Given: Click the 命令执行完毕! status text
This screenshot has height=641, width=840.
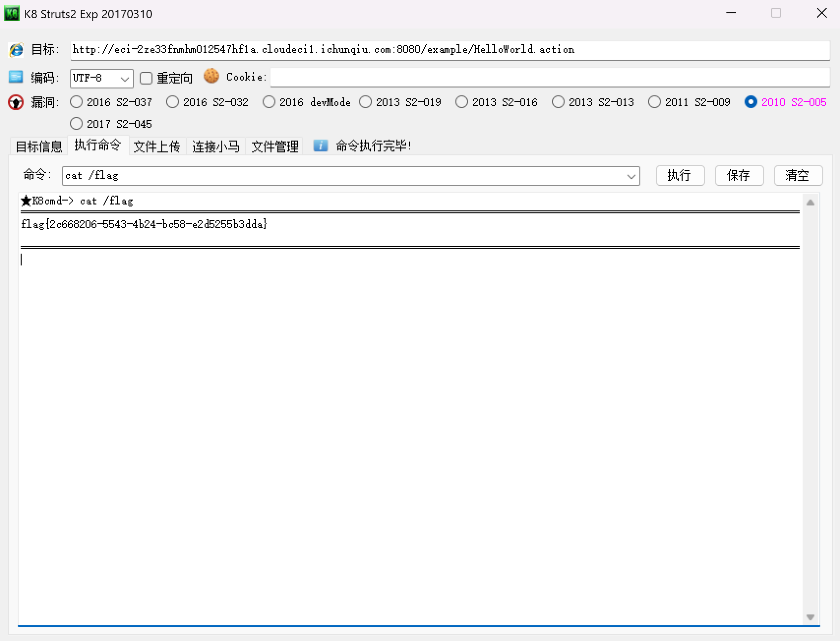Looking at the screenshot, I should (373, 146).
